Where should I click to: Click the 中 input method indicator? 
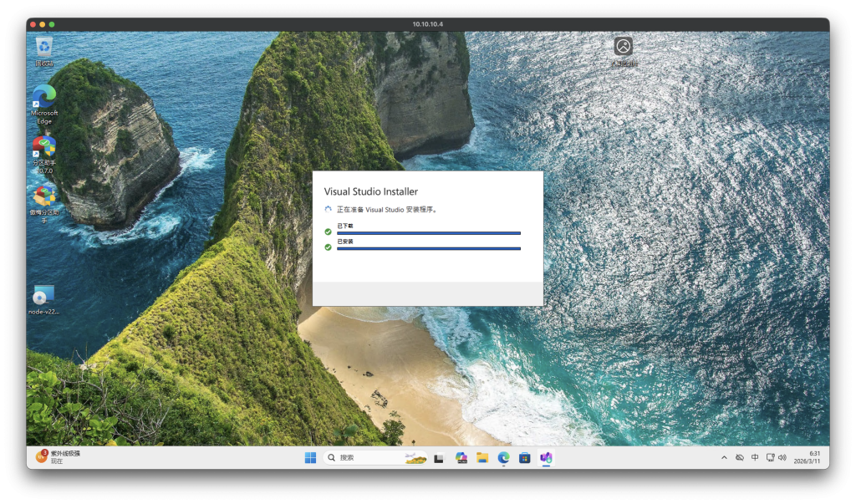(x=755, y=458)
